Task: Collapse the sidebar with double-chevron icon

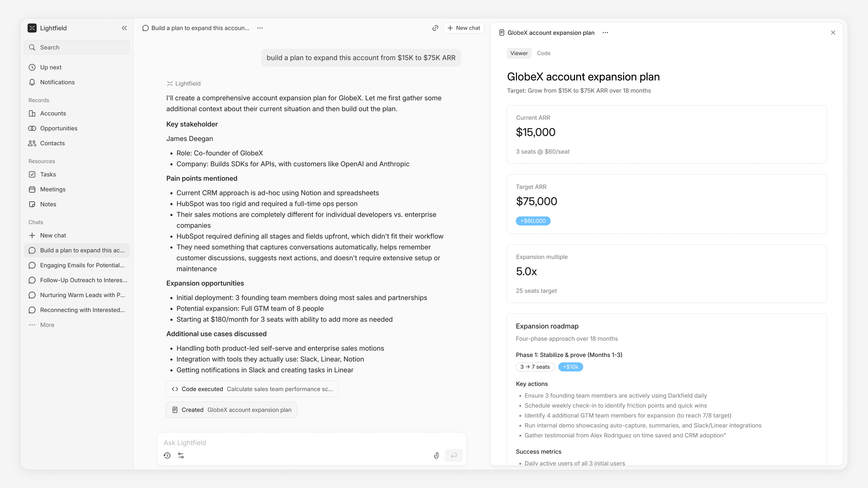Action: point(124,28)
